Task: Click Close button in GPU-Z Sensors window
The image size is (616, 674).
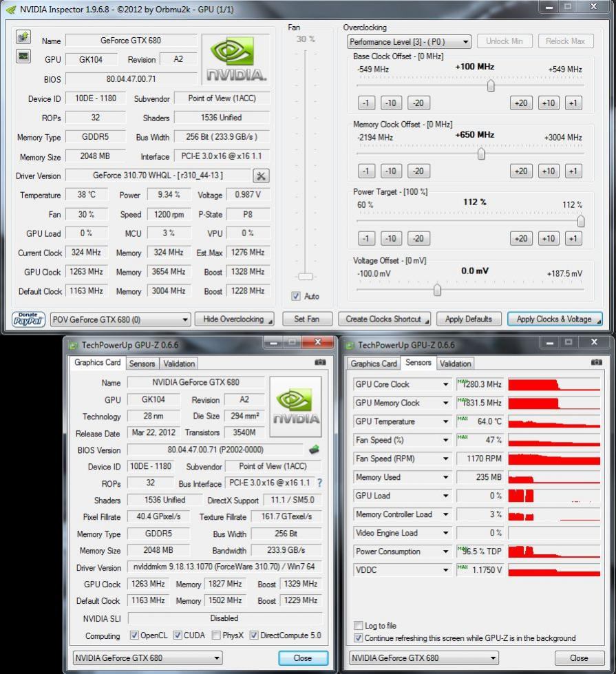Action: 579,658
